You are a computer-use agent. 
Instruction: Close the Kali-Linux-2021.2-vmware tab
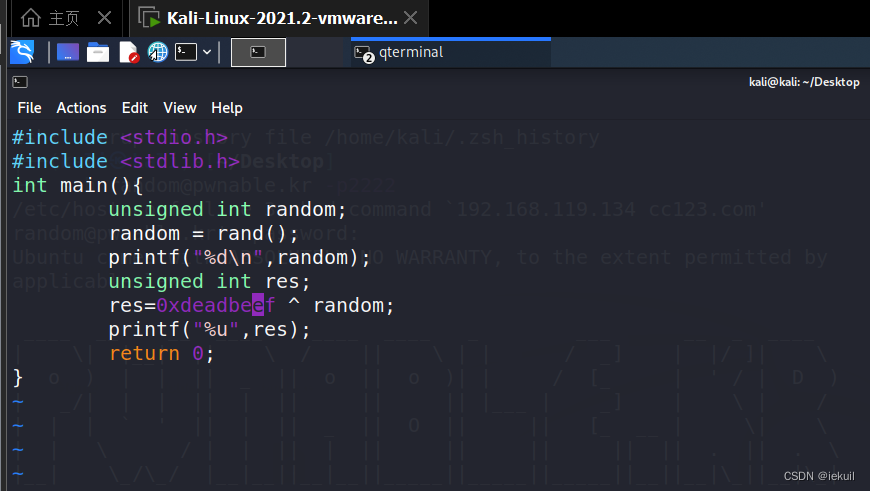(411, 18)
